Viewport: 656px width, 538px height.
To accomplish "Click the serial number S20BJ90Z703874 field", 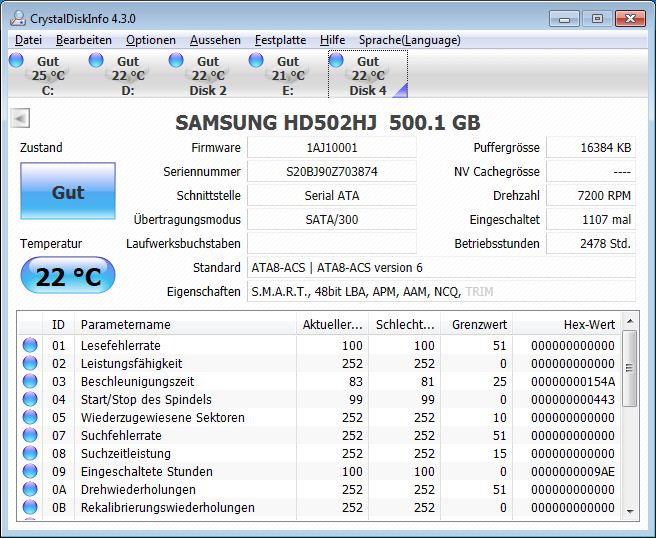I will pos(332,172).
